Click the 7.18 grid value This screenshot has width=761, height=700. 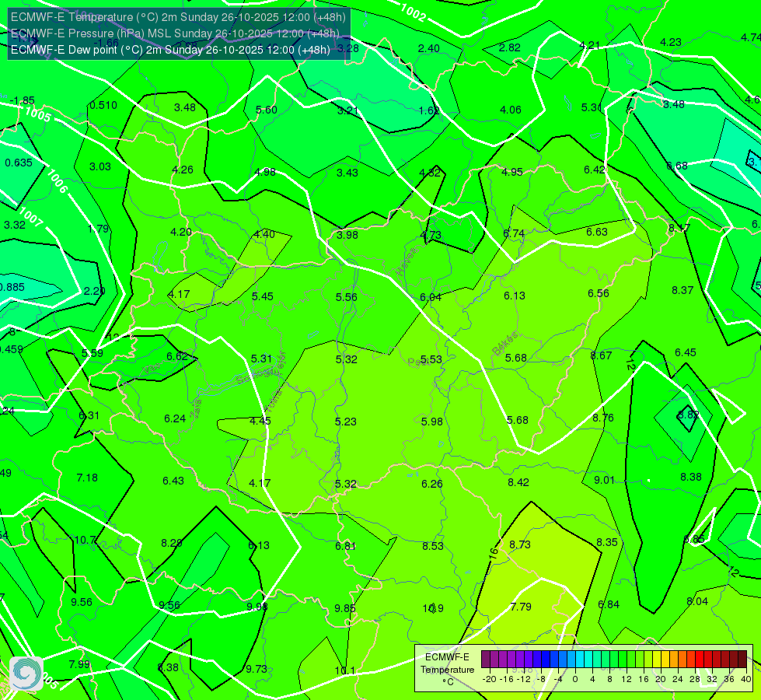[x=87, y=478]
